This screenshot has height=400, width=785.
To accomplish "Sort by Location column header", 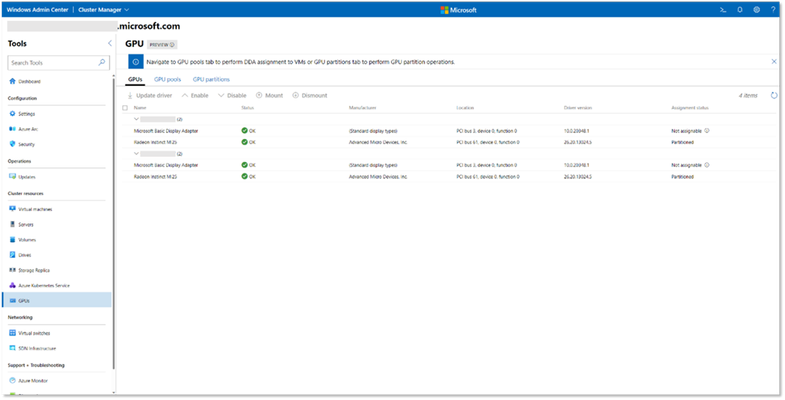I will point(465,108).
